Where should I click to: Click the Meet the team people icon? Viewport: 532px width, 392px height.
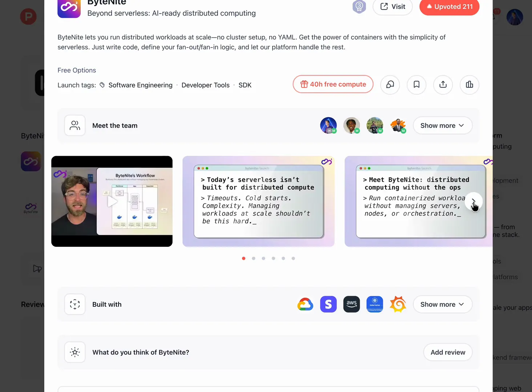tap(75, 126)
